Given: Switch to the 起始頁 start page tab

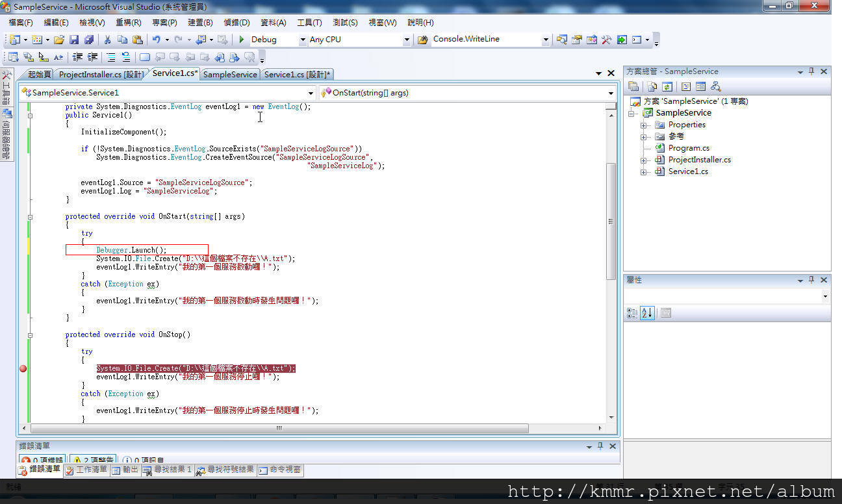Looking at the screenshot, I should tap(39, 75).
